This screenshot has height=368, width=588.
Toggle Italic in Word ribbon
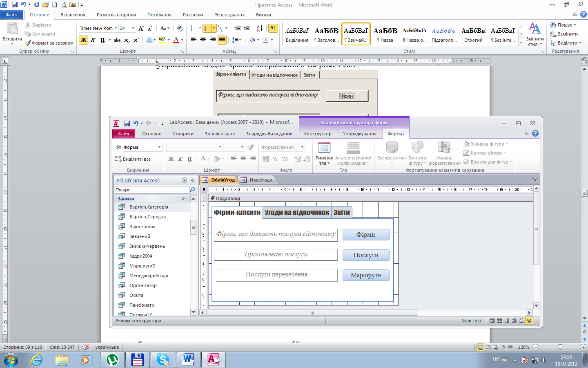click(93, 40)
